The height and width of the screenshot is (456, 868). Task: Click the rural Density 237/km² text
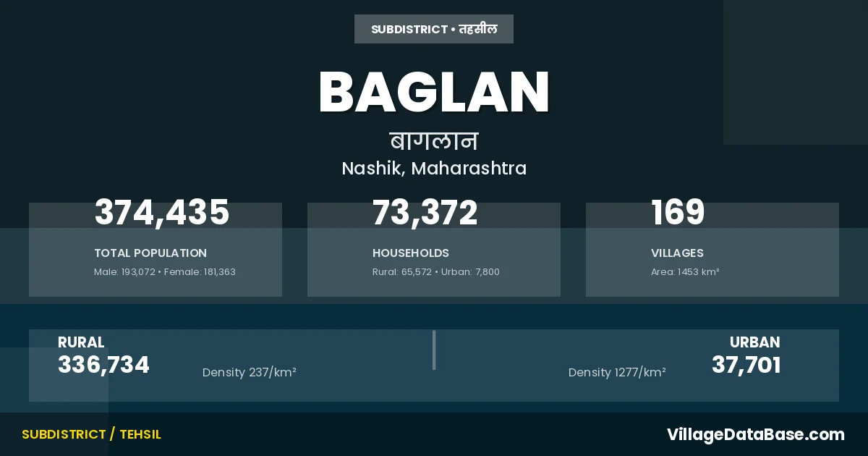250,373
